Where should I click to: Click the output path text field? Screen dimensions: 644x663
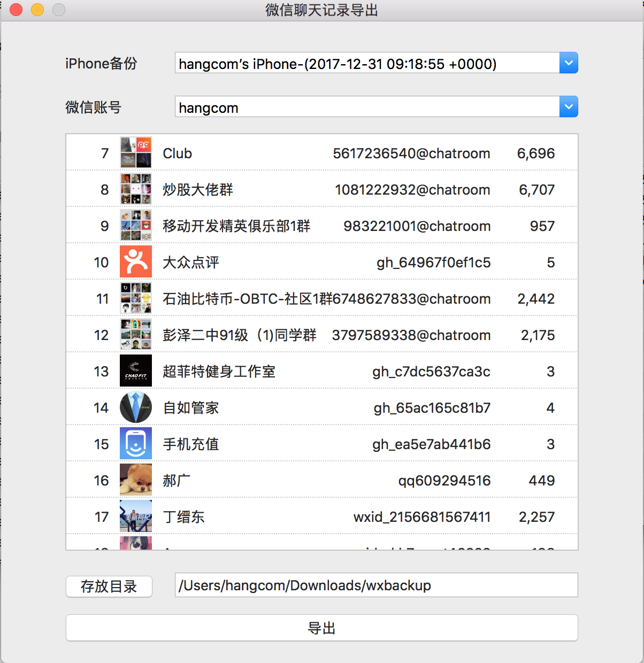pyautogui.click(x=377, y=585)
